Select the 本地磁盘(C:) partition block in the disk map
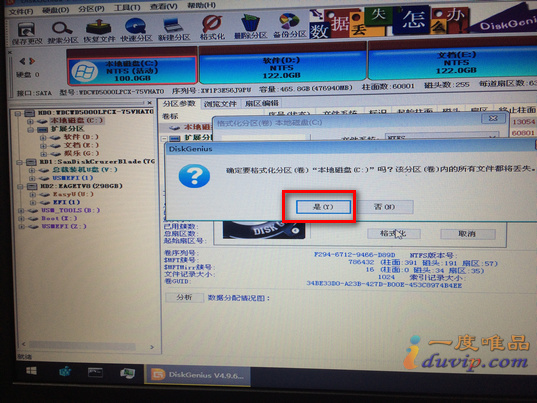Image resolution: width=537 pixels, height=403 pixels. (133, 71)
